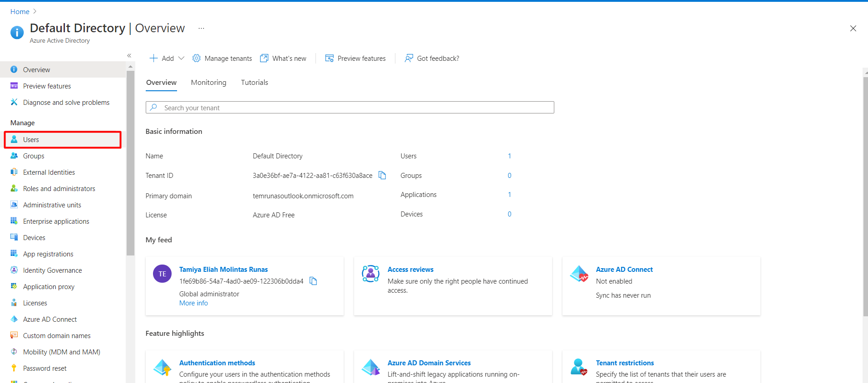
Task: Click the Got feedback person icon
Action: pos(409,58)
